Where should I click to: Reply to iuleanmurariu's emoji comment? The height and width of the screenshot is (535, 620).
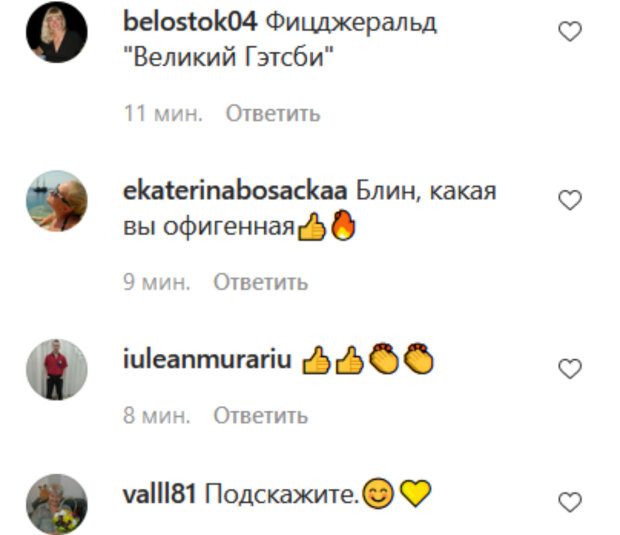click(x=261, y=416)
